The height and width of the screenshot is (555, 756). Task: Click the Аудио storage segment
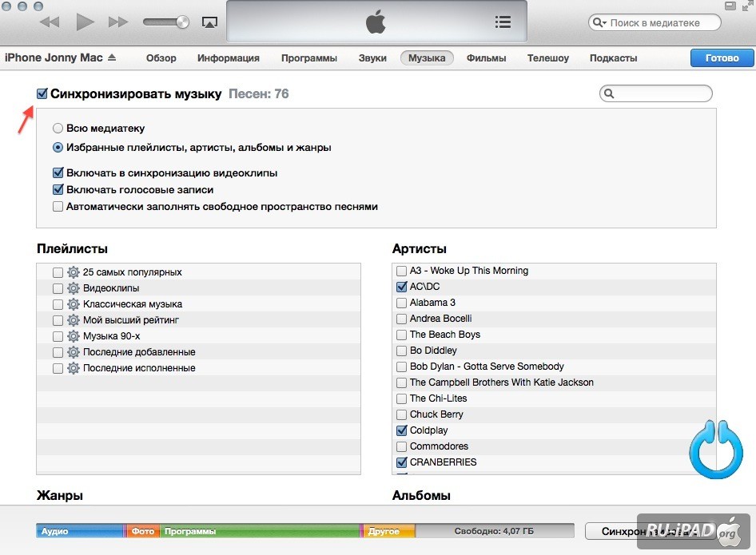point(80,531)
